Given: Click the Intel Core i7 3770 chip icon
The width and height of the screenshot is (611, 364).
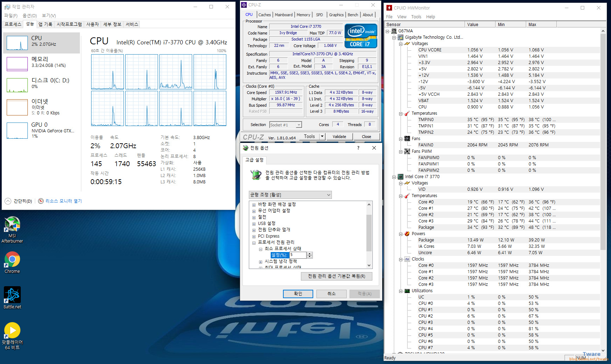Looking at the screenshot, I should pyautogui.click(x=401, y=177).
